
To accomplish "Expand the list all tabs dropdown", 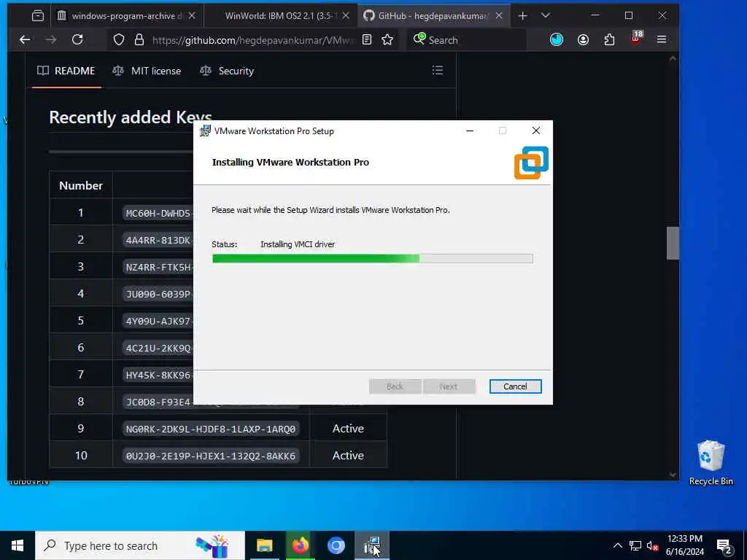I will click(x=546, y=16).
